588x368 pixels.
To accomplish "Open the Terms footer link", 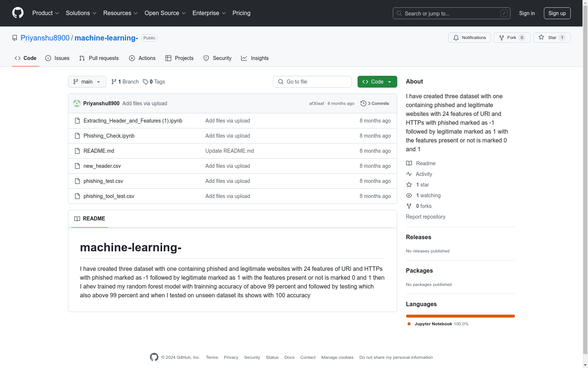I will 212,357.
